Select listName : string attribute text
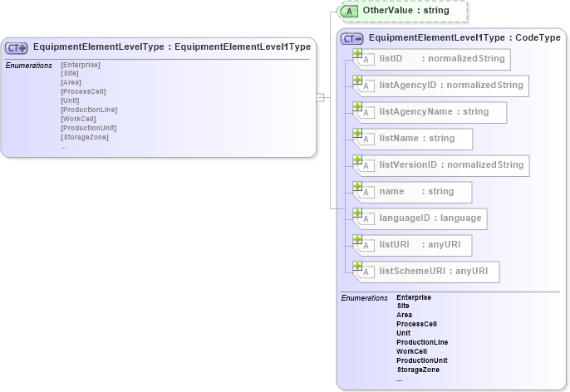This screenshot has height=392, width=570. [x=417, y=138]
